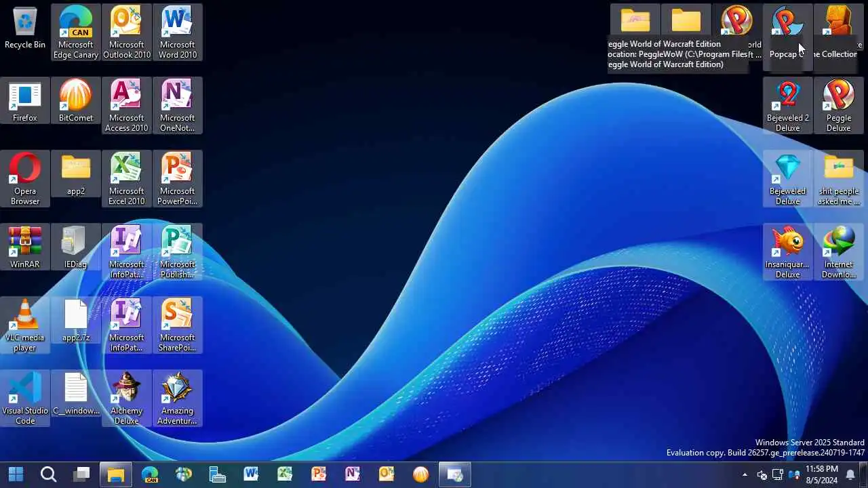This screenshot has height=488, width=868.
Task: Click the C__window text file icon
Action: click(76, 394)
